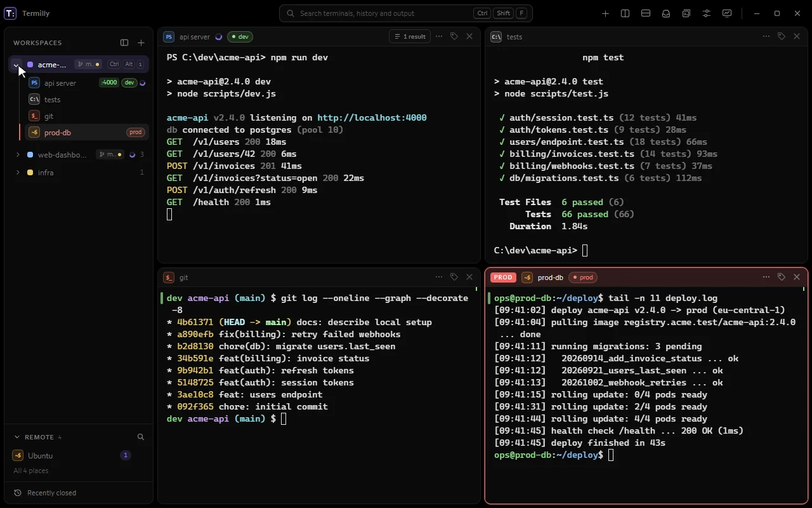This screenshot has width=812, height=508.
Task: Expand the infra workspace
Action: point(18,173)
